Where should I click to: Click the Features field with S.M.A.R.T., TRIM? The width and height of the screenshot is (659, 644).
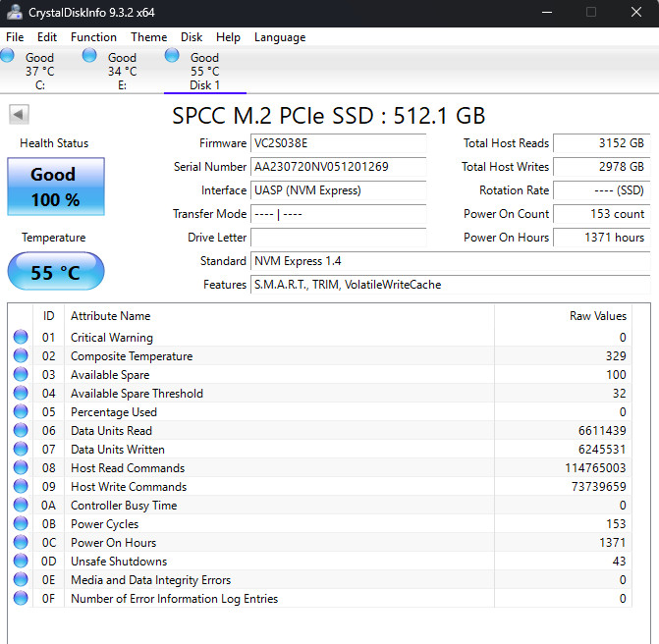pyautogui.click(x=450, y=285)
